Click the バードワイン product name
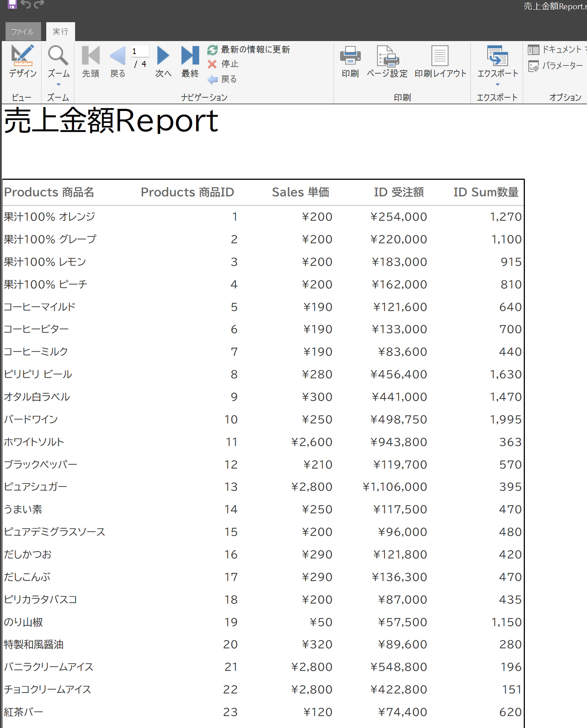The width and height of the screenshot is (587, 728). point(31,419)
